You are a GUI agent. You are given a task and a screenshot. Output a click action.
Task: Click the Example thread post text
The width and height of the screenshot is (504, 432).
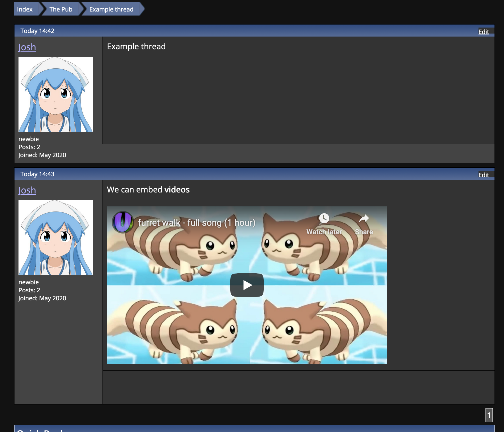[x=136, y=47]
